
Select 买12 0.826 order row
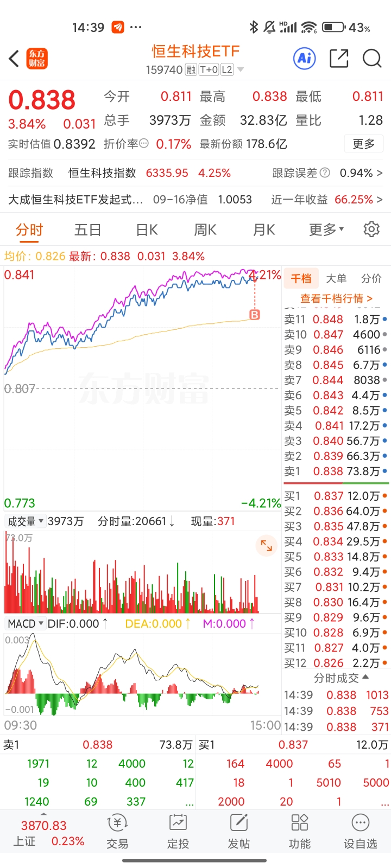click(336, 663)
